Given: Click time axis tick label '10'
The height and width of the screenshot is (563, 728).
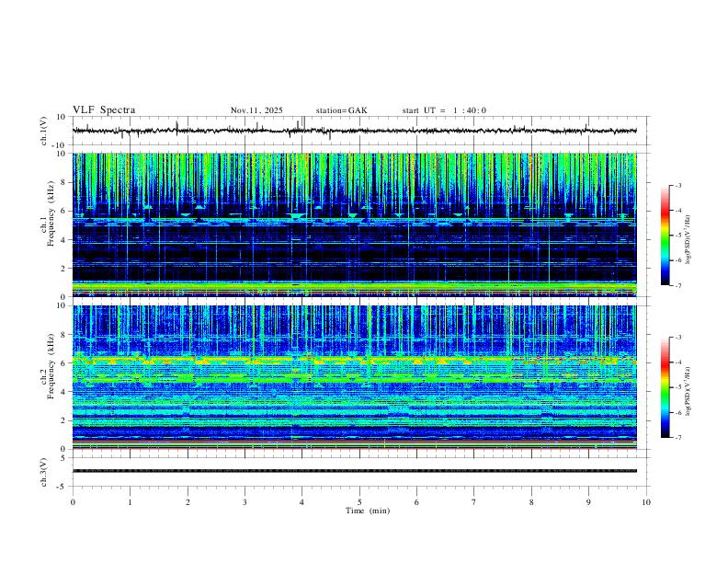Looking at the screenshot, I should (646, 502).
